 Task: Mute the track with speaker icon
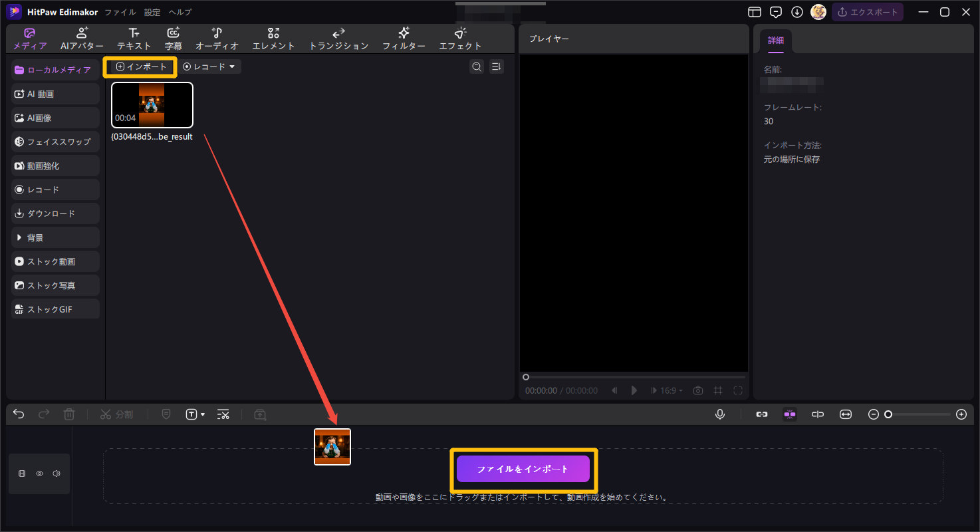57,473
